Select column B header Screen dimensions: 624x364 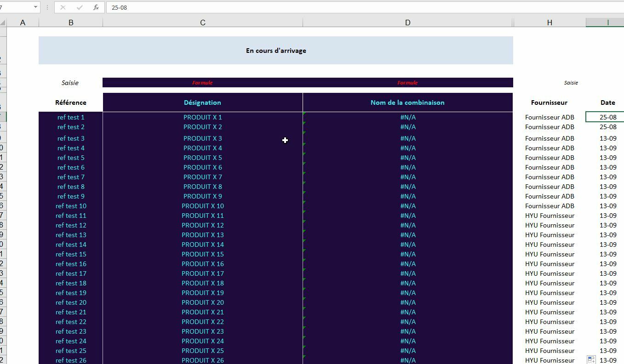pyautogui.click(x=71, y=23)
